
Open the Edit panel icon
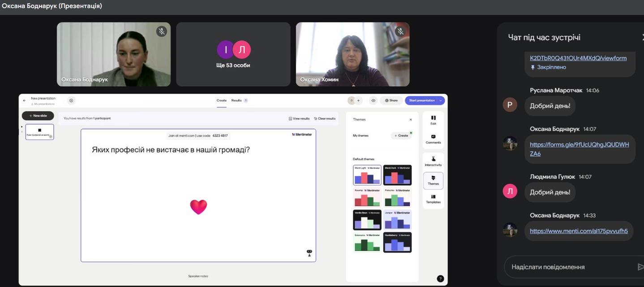[x=433, y=120]
